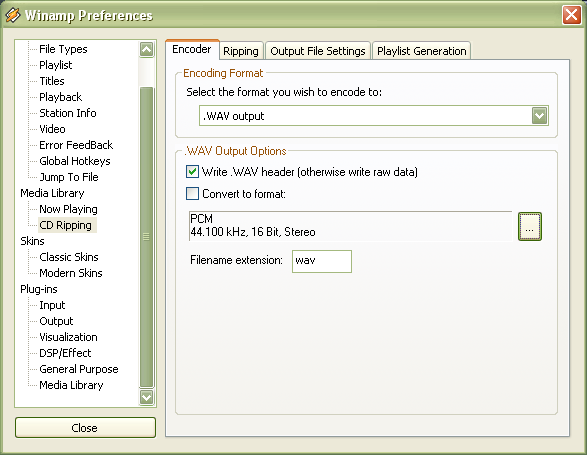Click the Winamp lightning icon in title bar
The height and width of the screenshot is (455, 587).
(12, 15)
